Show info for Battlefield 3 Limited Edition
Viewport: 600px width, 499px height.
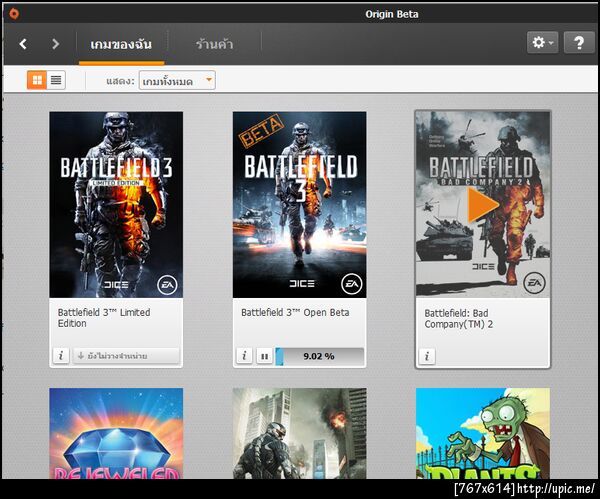click(x=61, y=355)
